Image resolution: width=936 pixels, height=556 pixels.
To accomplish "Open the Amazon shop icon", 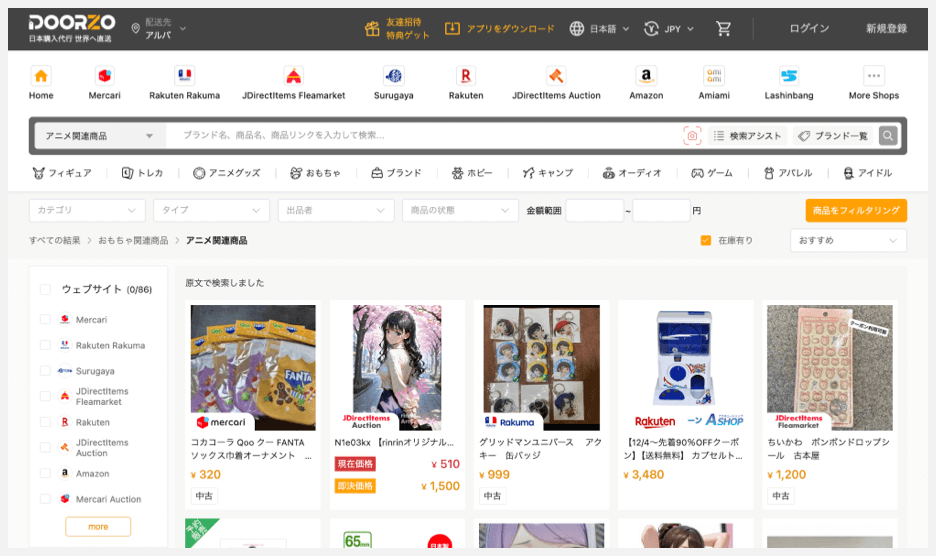I will coord(646,76).
